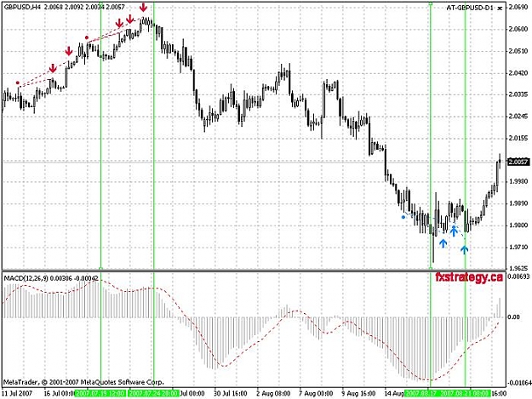Click the 2.0420 price axis label

click(x=518, y=73)
